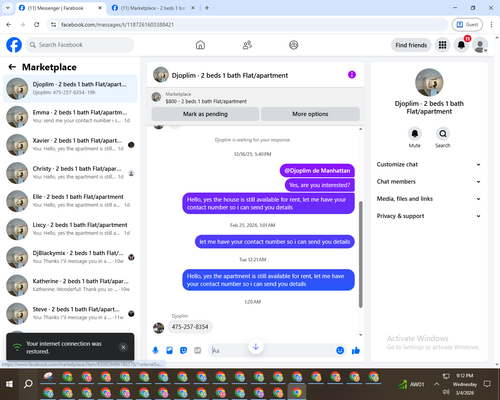Open notifications bell

[x=461, y=45]
